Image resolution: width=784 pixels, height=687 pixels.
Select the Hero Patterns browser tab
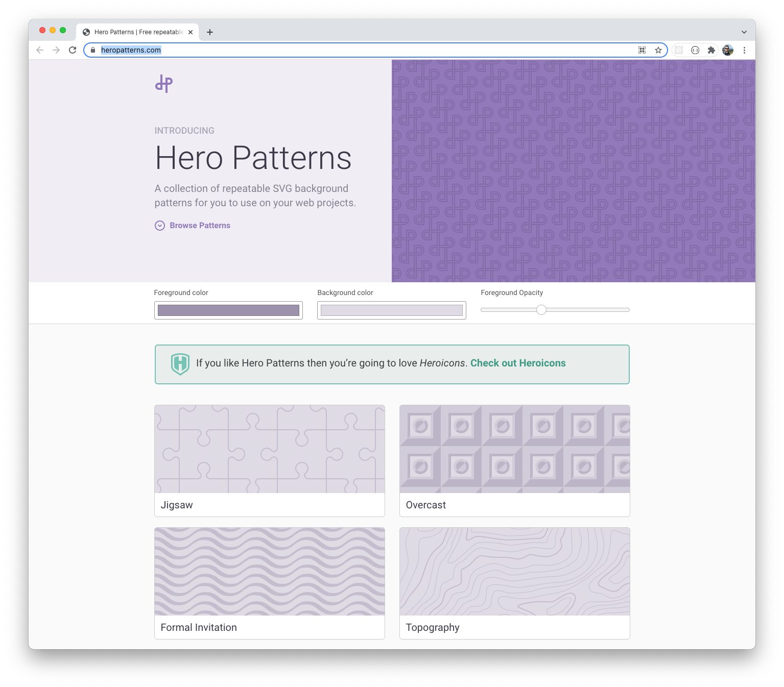click(x=138, y=32)
